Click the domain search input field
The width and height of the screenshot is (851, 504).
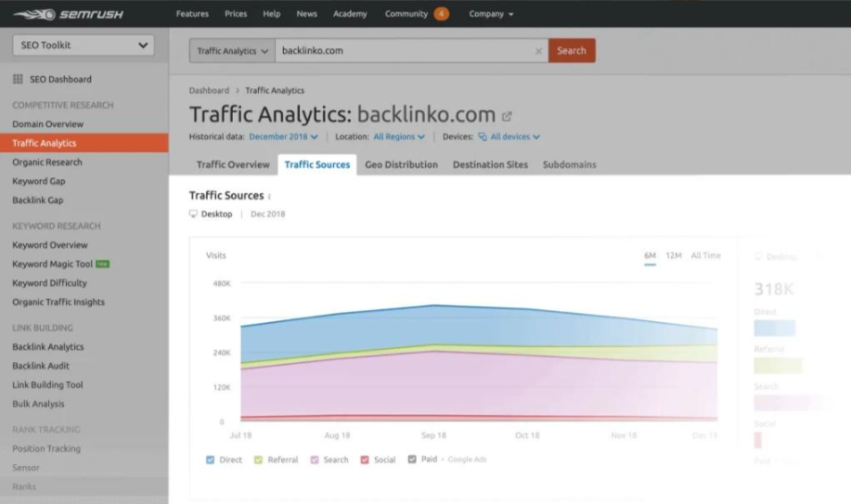coord(404,51)
